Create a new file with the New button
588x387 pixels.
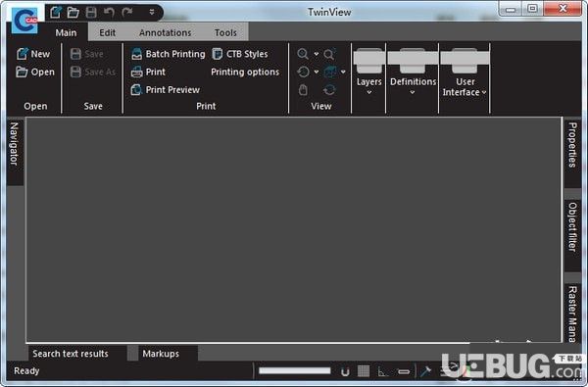point(33,54)
